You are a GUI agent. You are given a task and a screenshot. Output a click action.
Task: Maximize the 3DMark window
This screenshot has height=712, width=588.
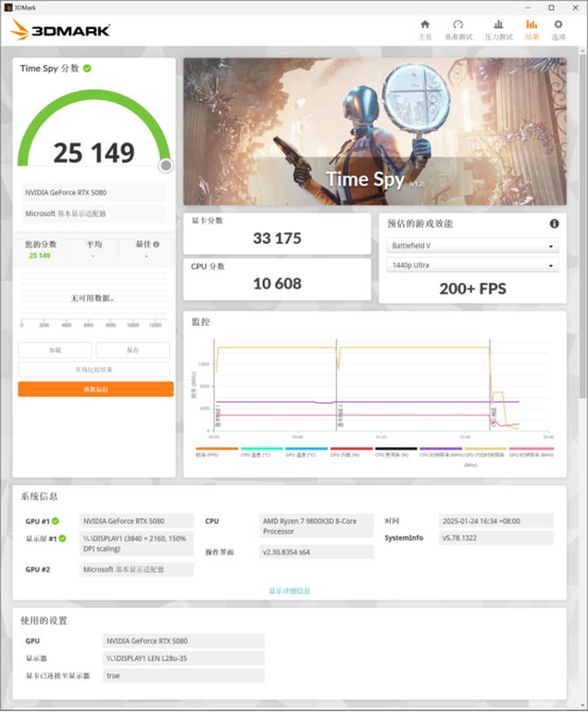pos(551,8)
